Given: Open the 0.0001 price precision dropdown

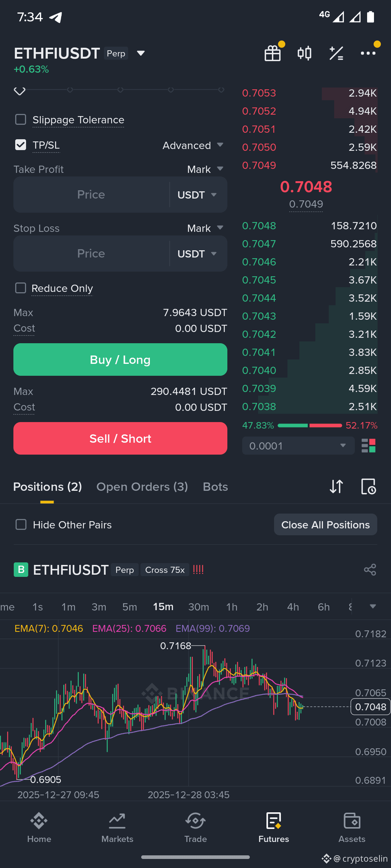Looking at the screenshot, I should (298, 446).
